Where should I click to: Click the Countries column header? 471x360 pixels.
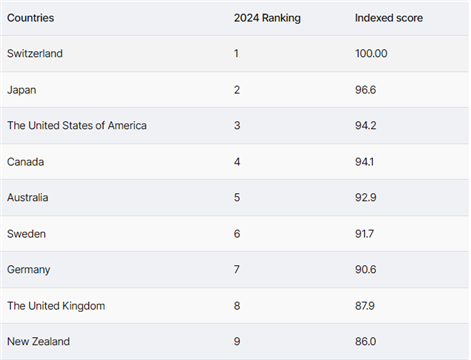click(30, 18)
